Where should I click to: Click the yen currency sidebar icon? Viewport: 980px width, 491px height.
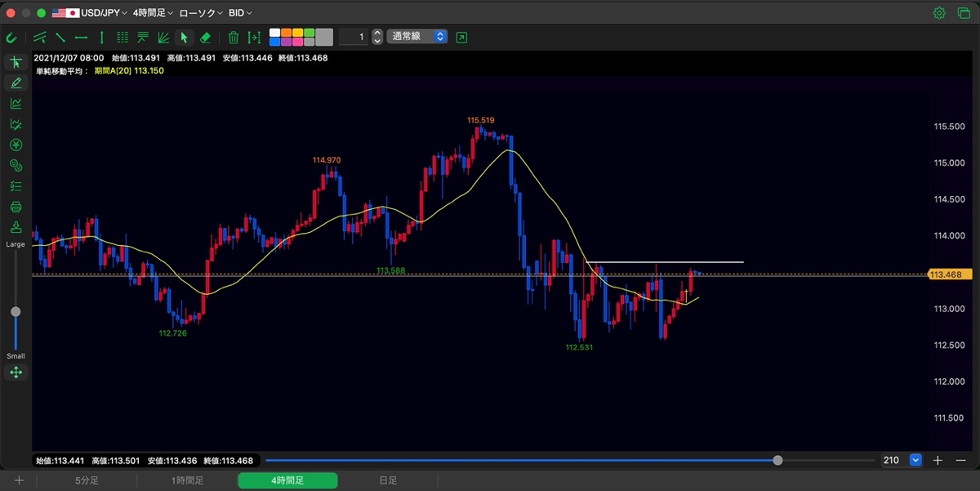16,145
